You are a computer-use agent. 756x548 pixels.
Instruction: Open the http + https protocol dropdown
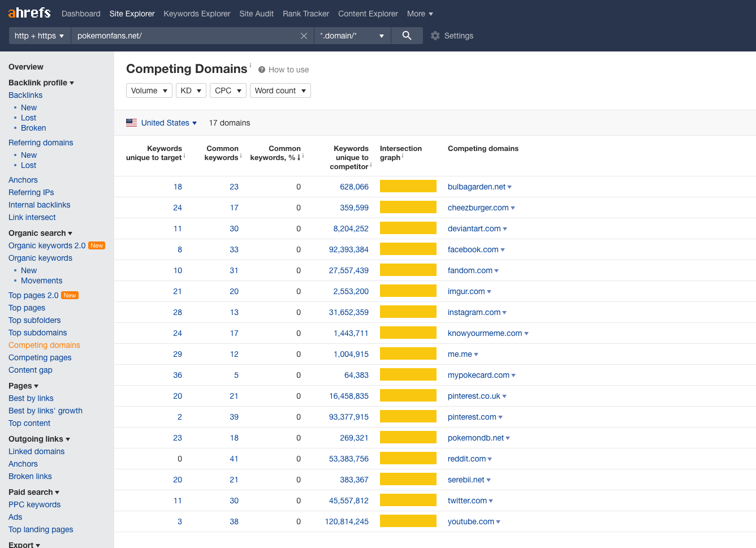39,36
